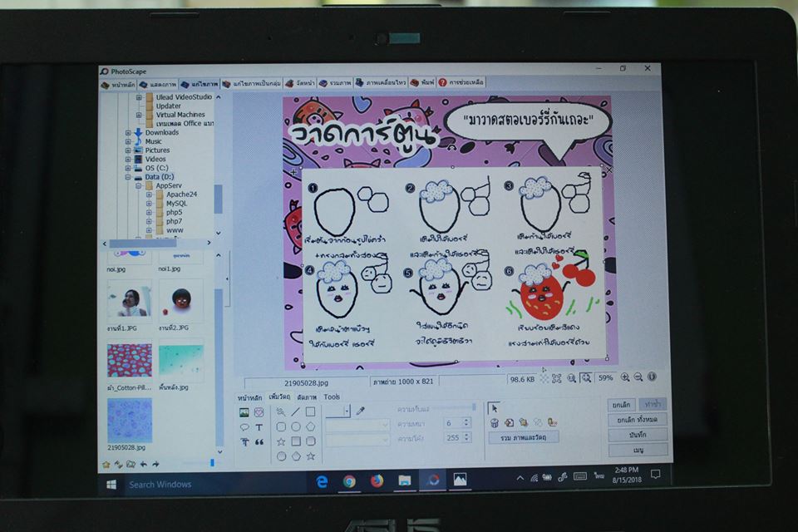Zoom in with the magnifier plus icon

(x=624, y=377)
